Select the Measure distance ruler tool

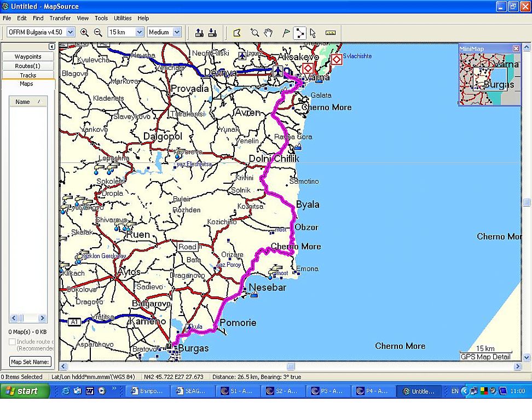331,33
